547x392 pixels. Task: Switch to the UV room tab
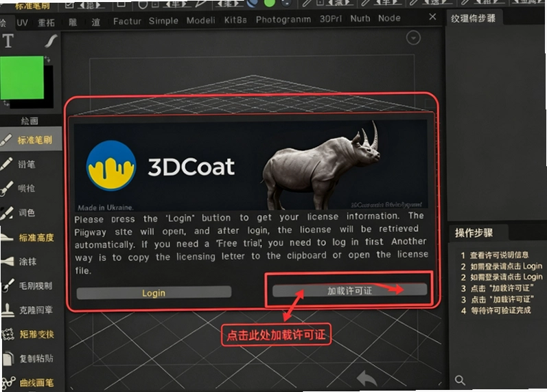(x=22, y=23)
